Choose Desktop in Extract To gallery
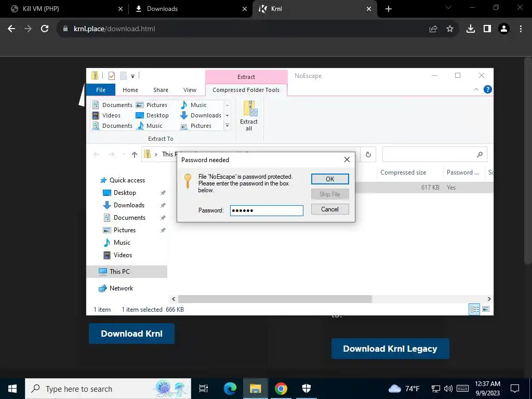The image size is (532, 399). (x=152, y=115)
